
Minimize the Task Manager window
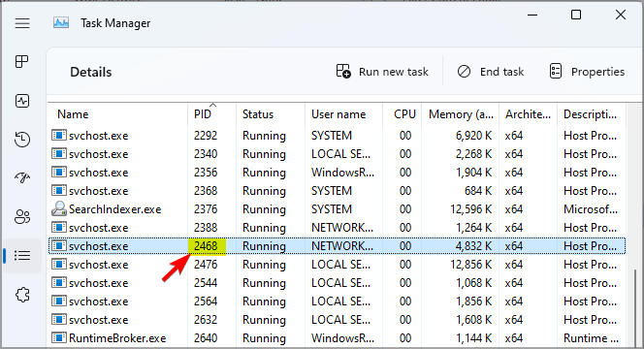click(x=532, y=15)
